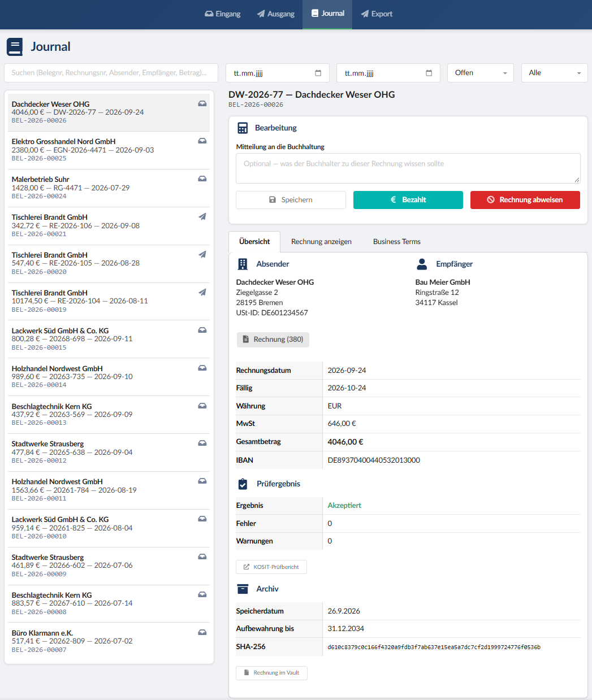Image resolution: width=592 pixels, height=700 pixels.
Task: Open the Ausgang tab
Action: tap(275, 14)
